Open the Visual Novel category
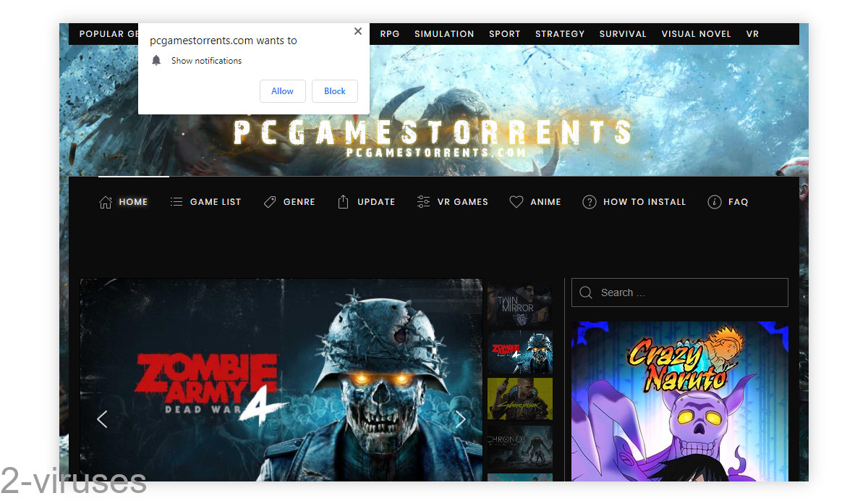 (696, 34)
